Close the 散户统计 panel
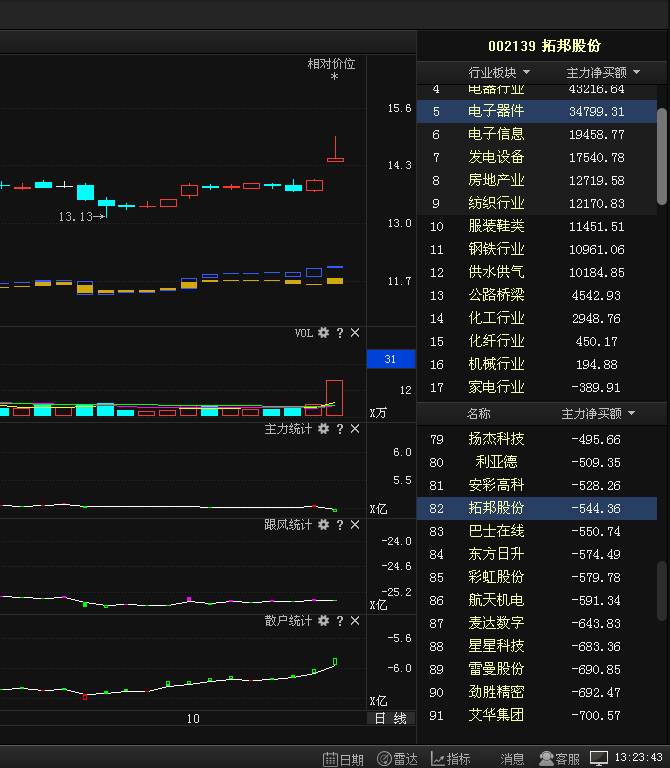The width and height of the screenshot is (670, 768). [x=355, y=621]
